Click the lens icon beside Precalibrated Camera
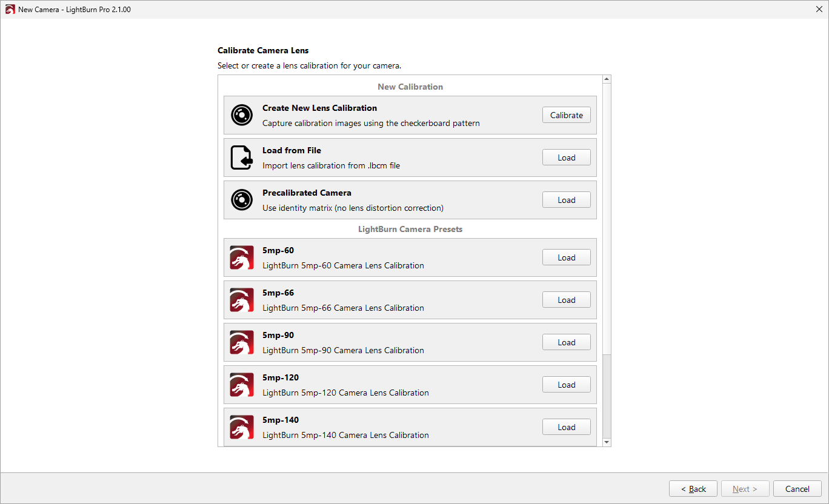 tap(242, 200)
